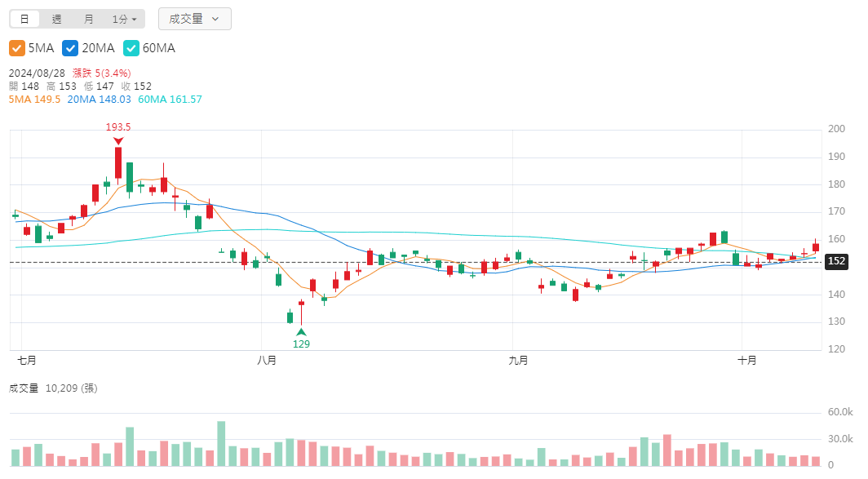Click the 七月 label on the time axis
The height and width of the screenshot is (479, 868).
pos(27,360)
